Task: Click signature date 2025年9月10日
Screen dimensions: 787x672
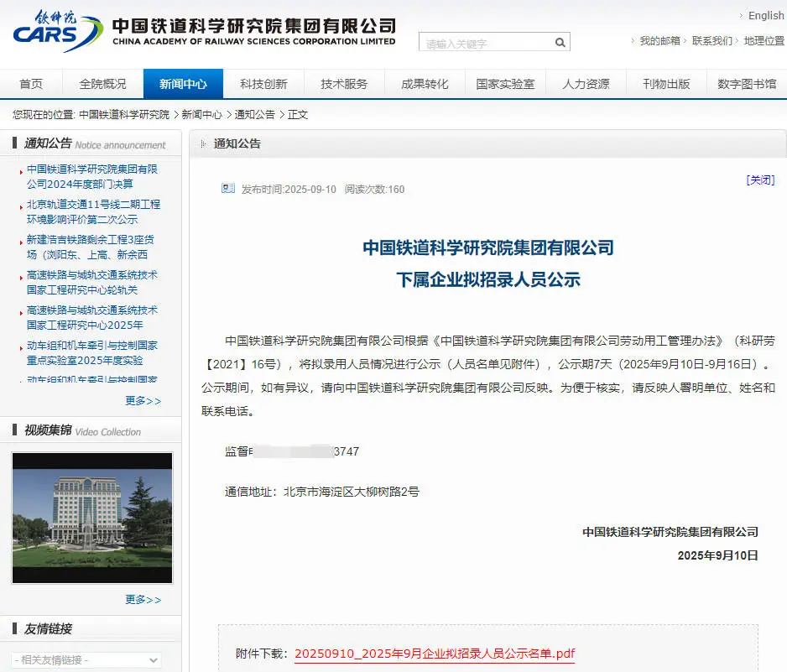Action: click(x=717, y=555)
